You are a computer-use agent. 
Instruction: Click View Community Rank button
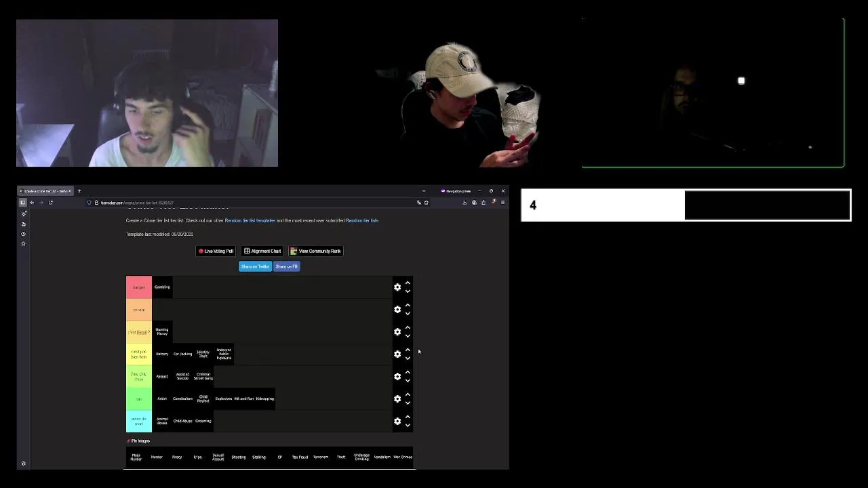click(315, 251)
